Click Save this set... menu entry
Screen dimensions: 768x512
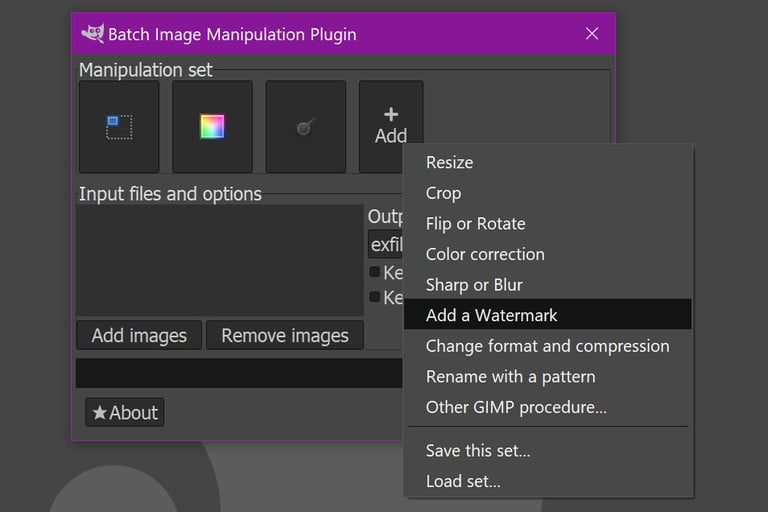pos(548,450)
